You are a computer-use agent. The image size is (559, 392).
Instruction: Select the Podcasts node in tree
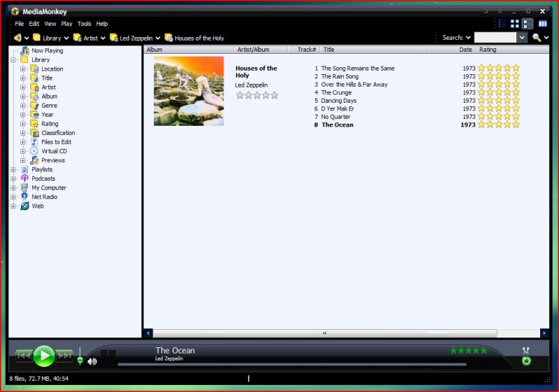click(43, 179)
